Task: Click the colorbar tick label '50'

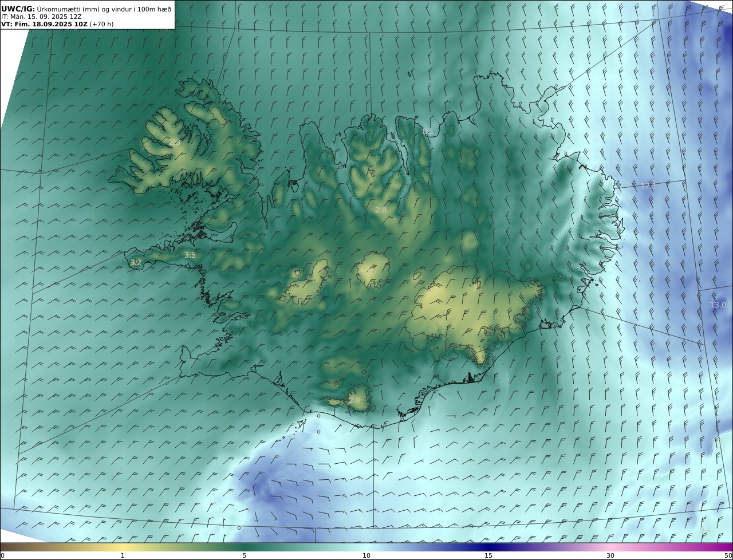Action: point(728,555)
